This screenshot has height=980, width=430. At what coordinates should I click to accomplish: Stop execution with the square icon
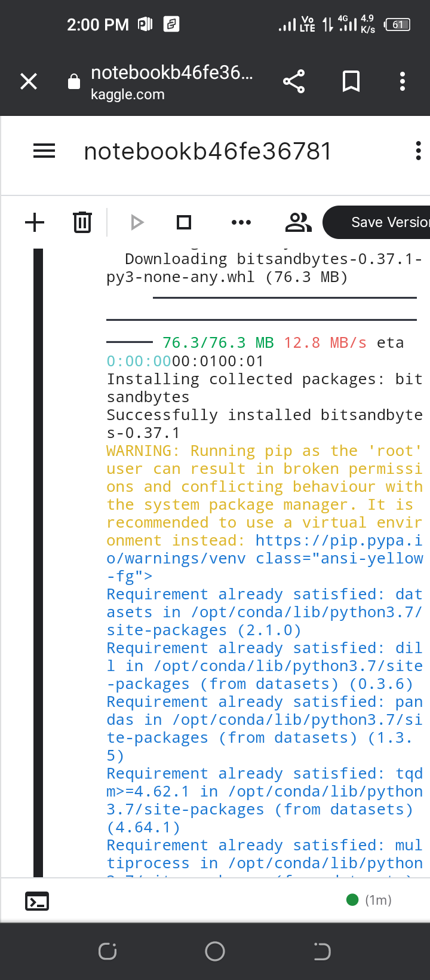click(x=183, y=222)
